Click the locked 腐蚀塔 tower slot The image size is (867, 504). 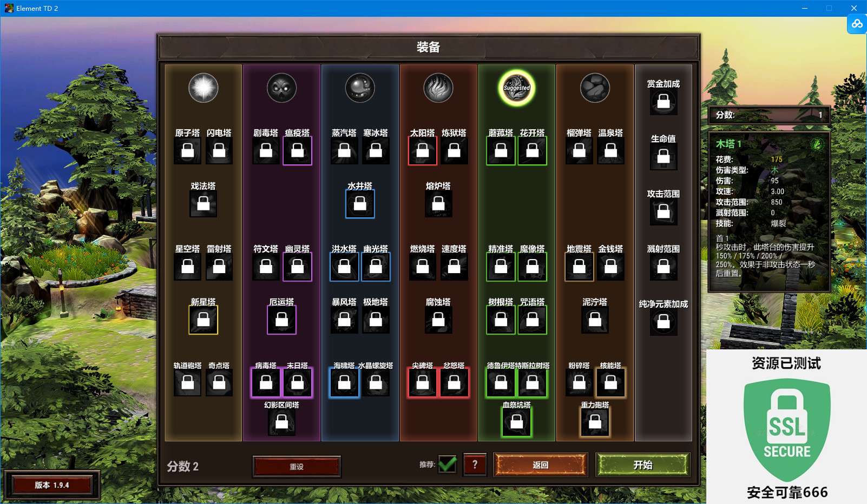coord(438,320)
